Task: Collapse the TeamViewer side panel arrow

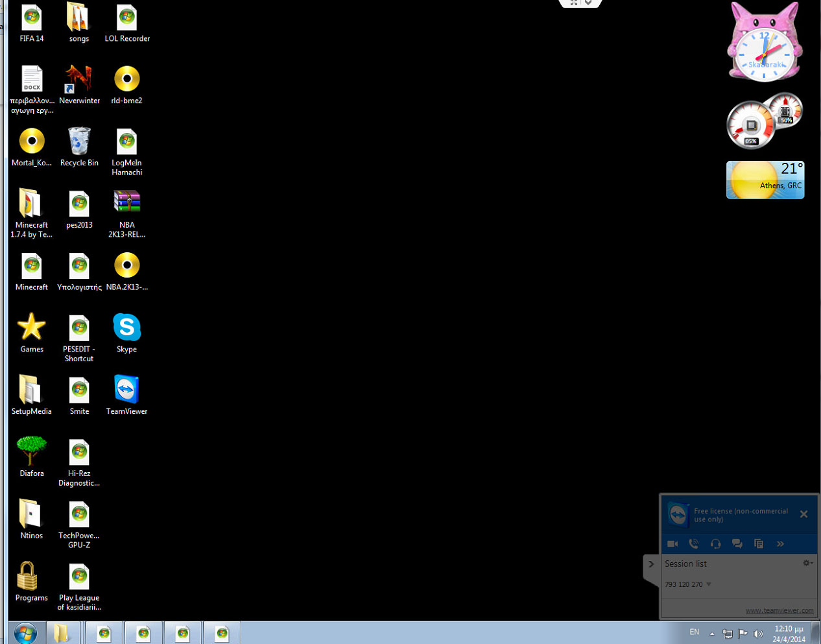Action: [651, 564]
